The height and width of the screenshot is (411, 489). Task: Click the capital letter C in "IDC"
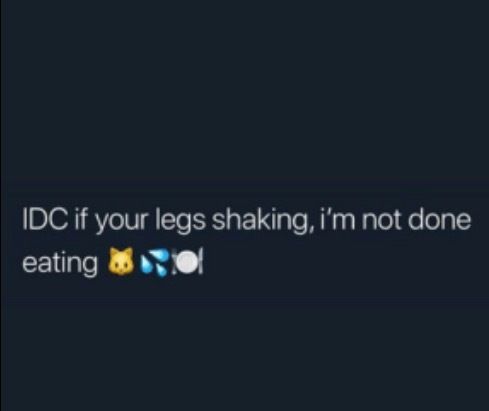click(59, 220)
